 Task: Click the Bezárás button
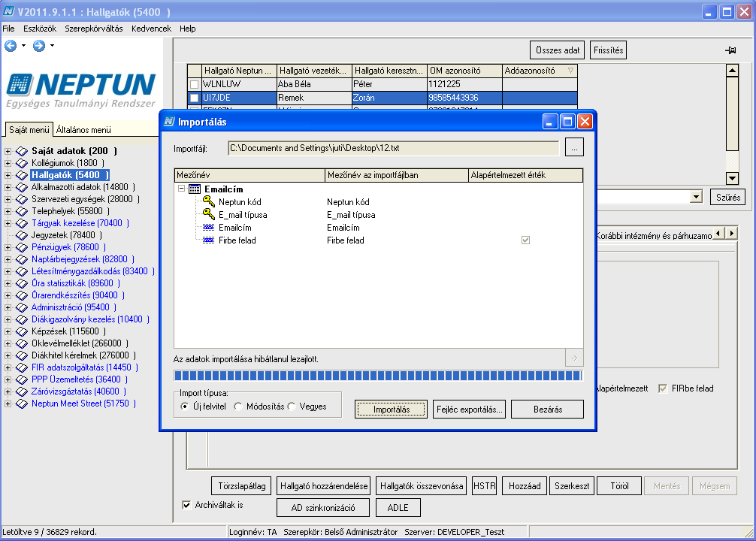(x=547, y=410)
